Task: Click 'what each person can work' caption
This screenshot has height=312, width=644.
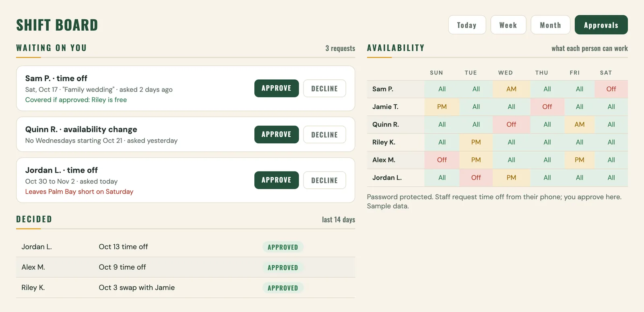Action: click(590, 48)
